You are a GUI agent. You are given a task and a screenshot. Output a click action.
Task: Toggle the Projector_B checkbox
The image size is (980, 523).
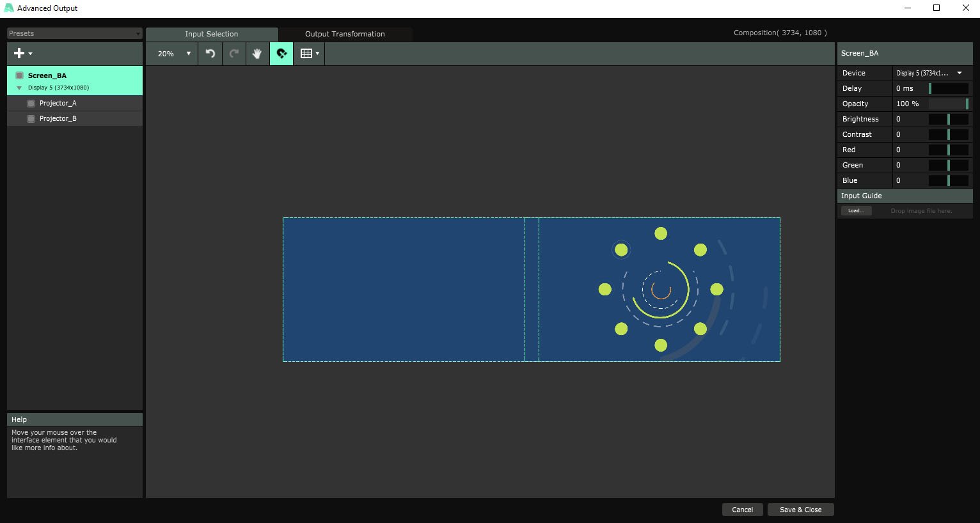(x=31, y=118)
